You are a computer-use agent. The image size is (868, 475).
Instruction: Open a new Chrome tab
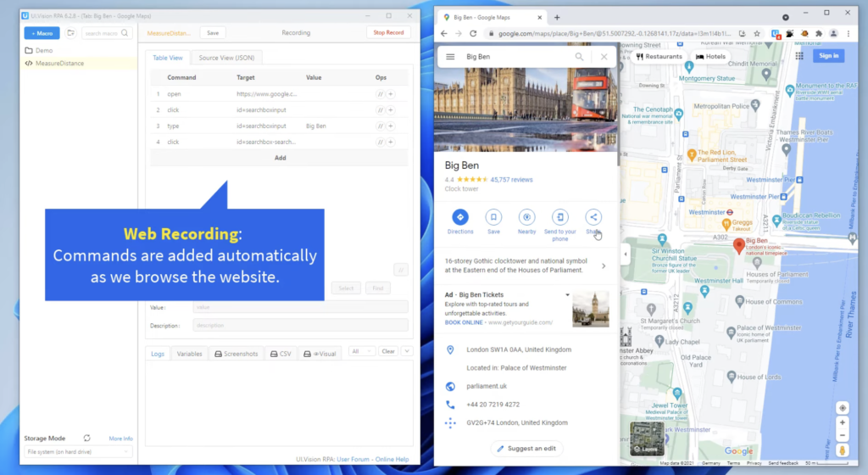(557, 17)
